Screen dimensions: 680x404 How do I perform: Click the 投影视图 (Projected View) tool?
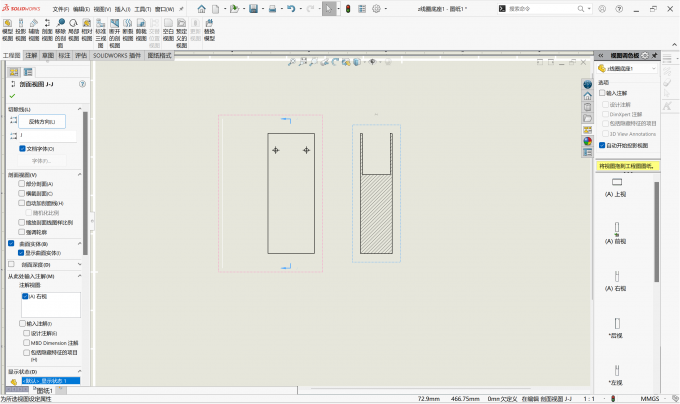pyautogui.click(x=21, y=30)
